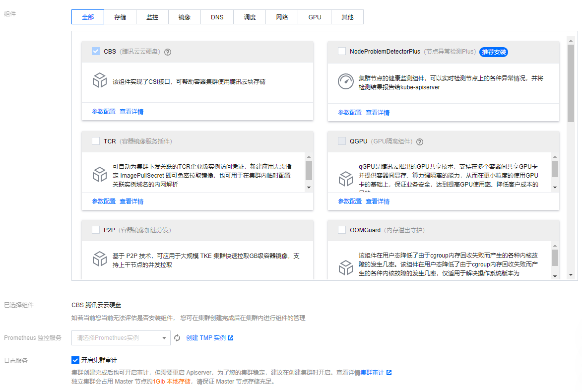Screen dimensions: 582x392
Task: Click the 推荐安装 badge
Action: pyautogui.click(x=494, y=52)
